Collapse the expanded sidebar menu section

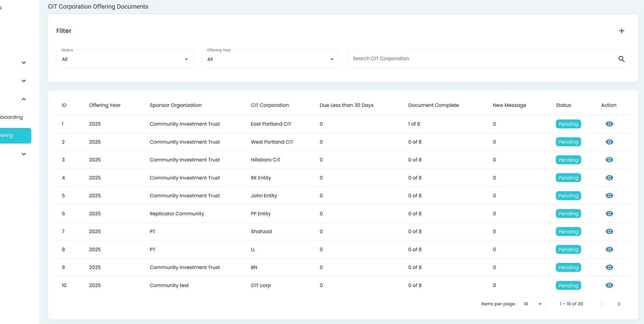(24, 99)
